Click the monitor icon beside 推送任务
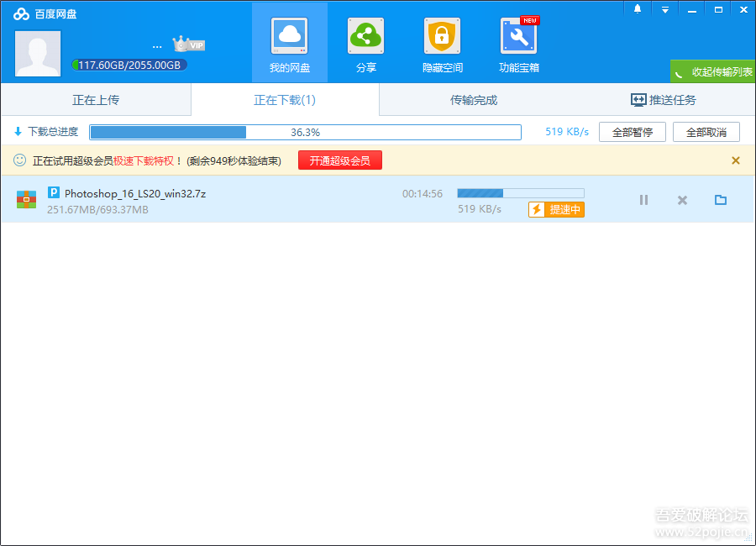Image resolution: width=756 pixels, height=546 pixels. click(638, 100)
